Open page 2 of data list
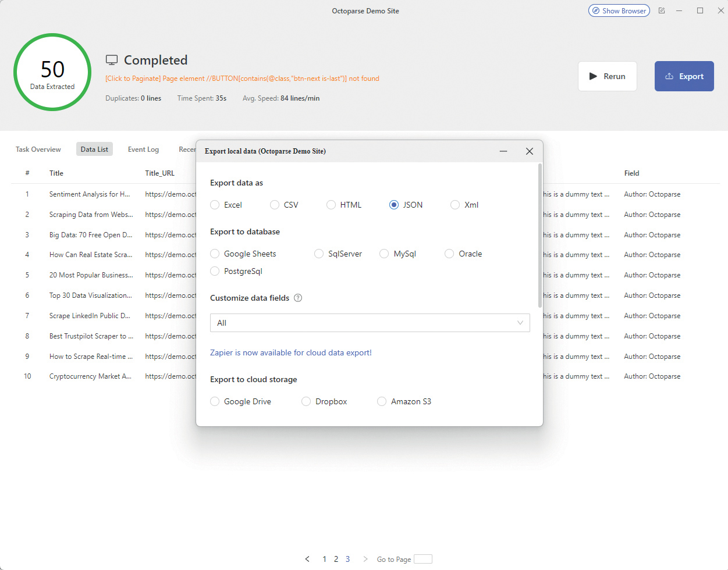The width and height of the screenshot is (728, 570). coord(336,559)
